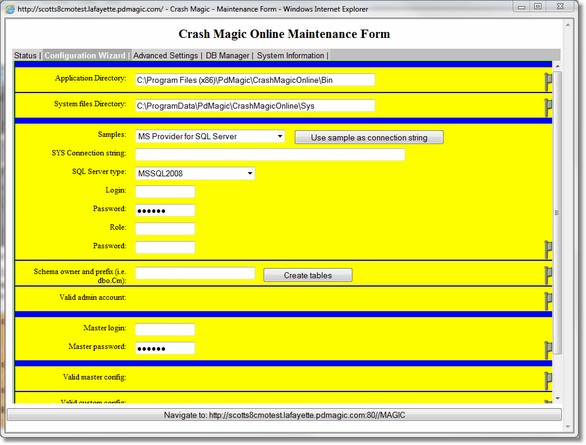Click the Master login label
The width and height of the screenshot is (586, 445).
(105, 328)
